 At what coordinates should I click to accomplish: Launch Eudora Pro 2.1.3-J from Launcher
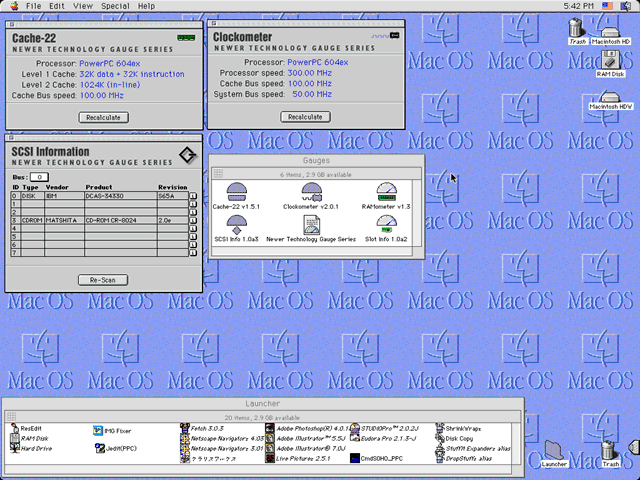383,438
